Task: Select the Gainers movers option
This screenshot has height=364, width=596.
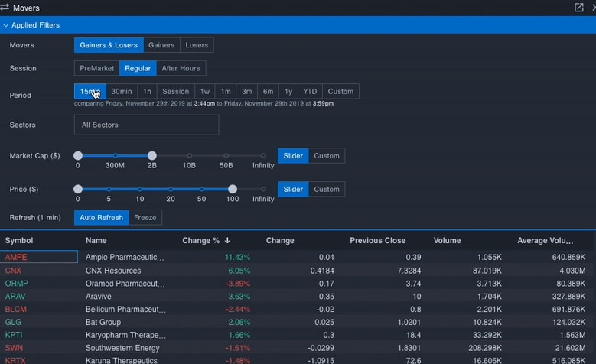Action: [x=161, y=45]
